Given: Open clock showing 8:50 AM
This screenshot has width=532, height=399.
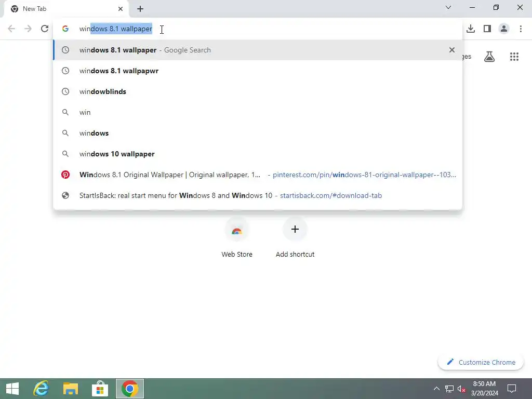Looking at the screenshot, I should click(x=485, y=389).
